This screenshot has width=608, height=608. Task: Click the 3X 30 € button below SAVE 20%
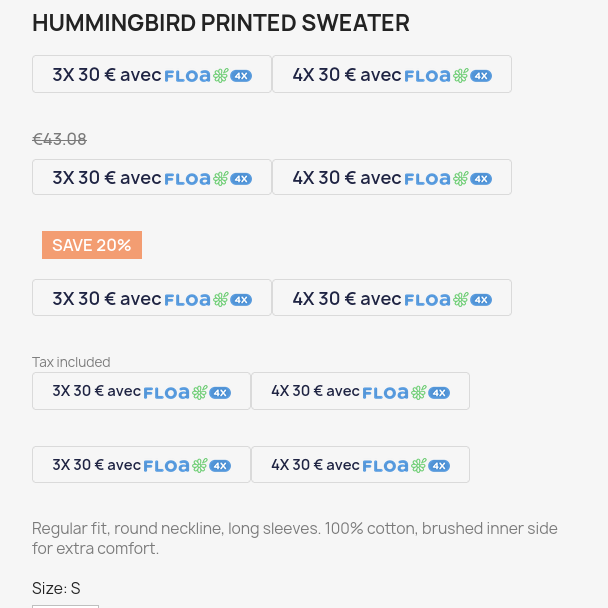[151, 298]
